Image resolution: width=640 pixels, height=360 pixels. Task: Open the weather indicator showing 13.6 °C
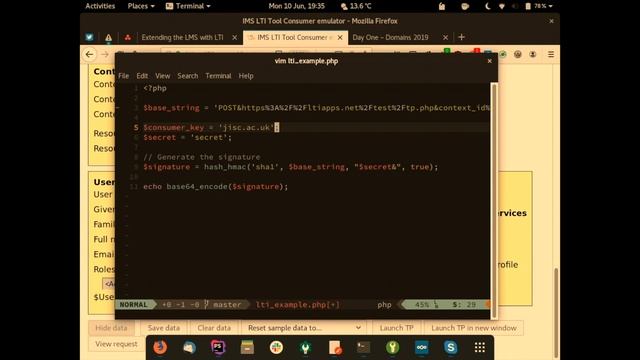(x=356, y=6)
